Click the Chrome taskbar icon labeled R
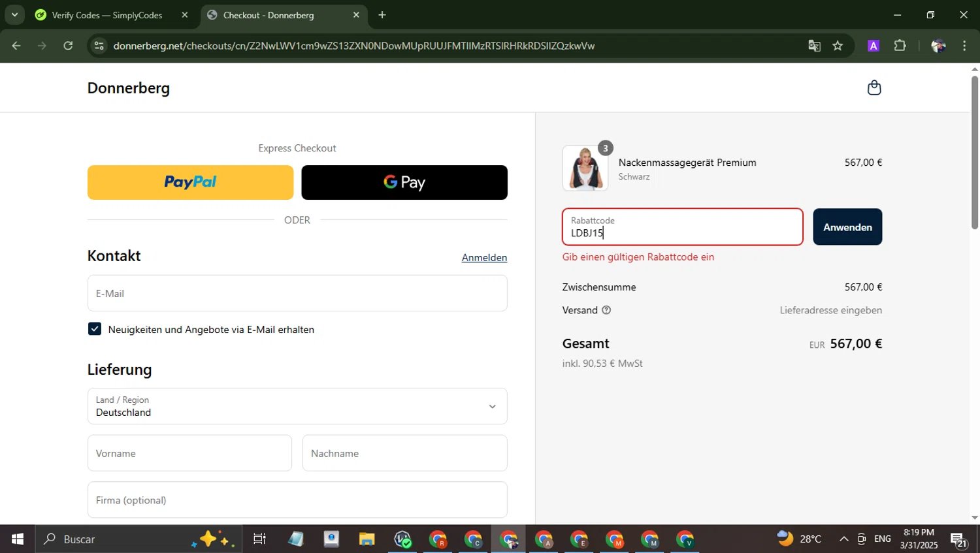The width and height of the screenshot is (980, 553). tap(438, 539)
